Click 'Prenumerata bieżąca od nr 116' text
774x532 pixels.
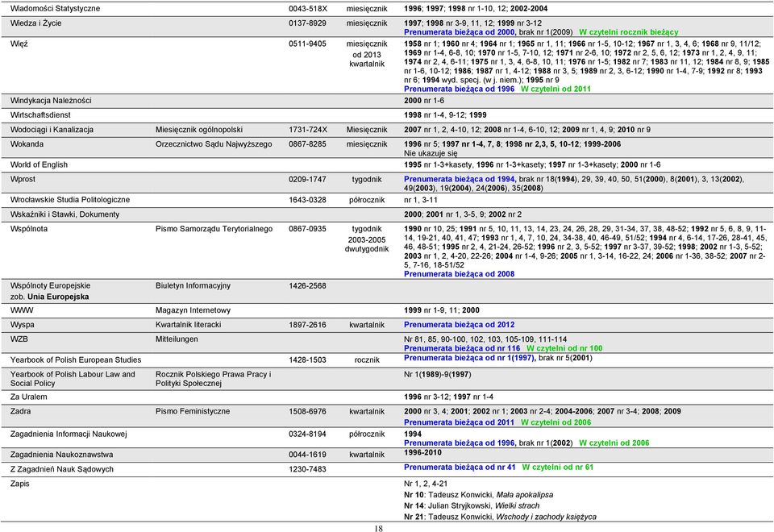[x=461, y=348]
